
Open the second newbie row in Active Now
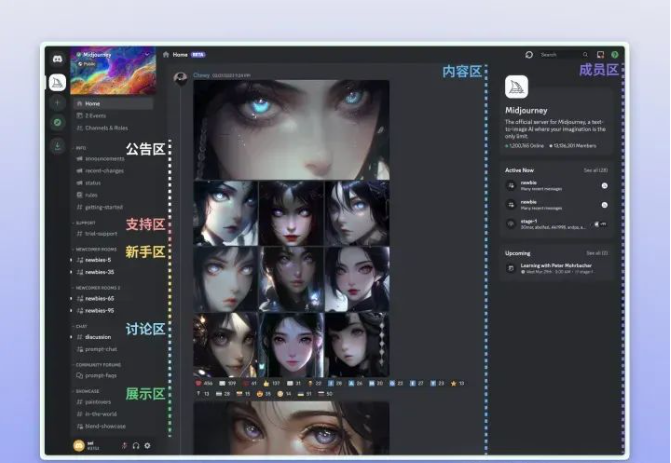[557, 205]
